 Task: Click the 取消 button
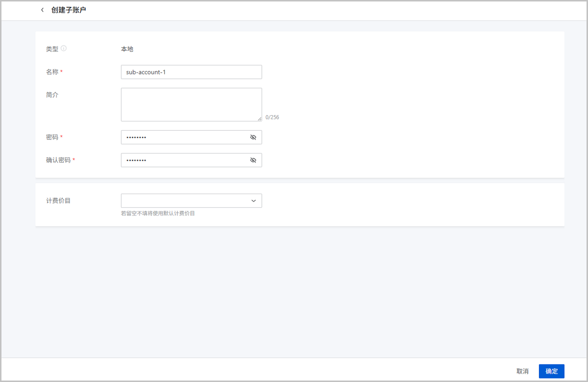click(x=522, y=371)
